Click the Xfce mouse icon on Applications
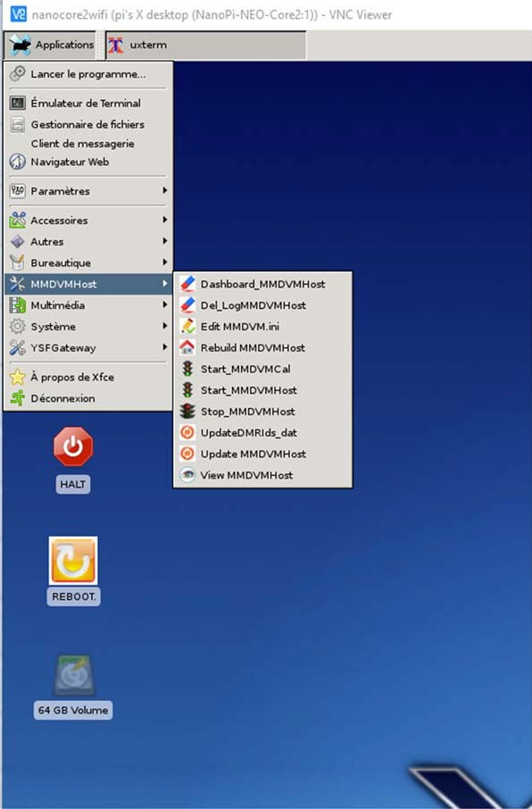 (x=21, y=45)
